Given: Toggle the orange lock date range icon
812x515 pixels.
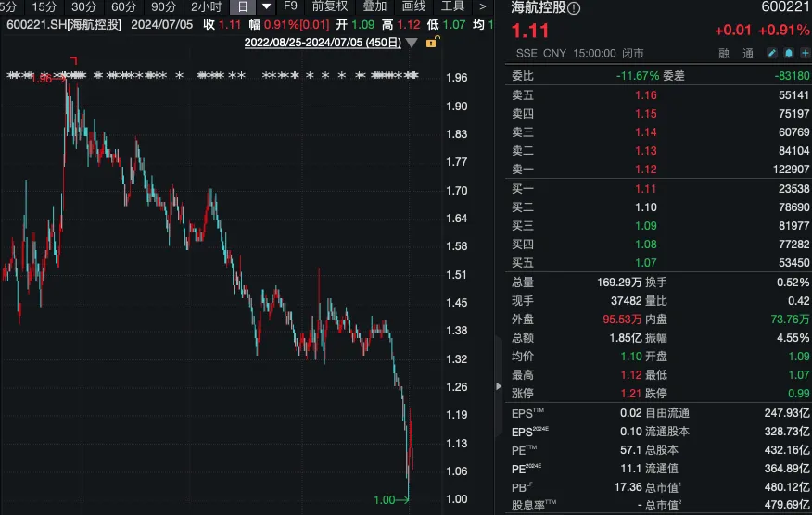Looking at the screenshot, I should pos(431,43).
